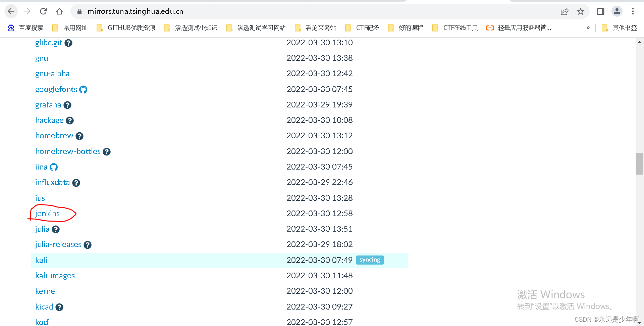This screenshot has width=644, height=326.
Task: Reload the mirrors page
Action: pos(43,11)
